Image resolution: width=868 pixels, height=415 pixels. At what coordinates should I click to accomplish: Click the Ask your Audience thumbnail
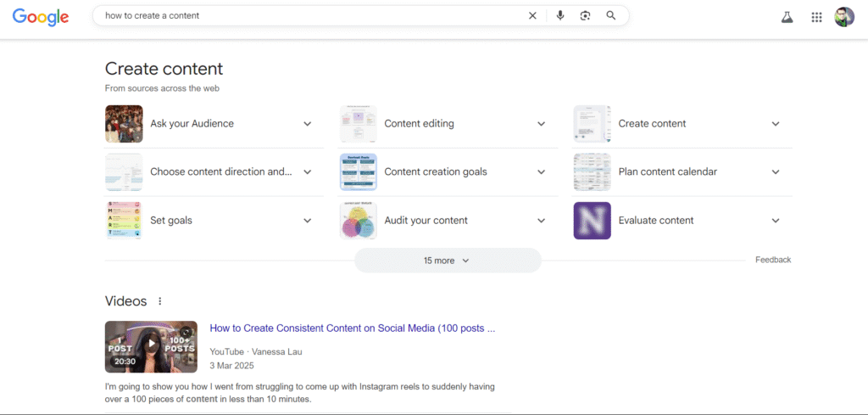tap(124, 124)
